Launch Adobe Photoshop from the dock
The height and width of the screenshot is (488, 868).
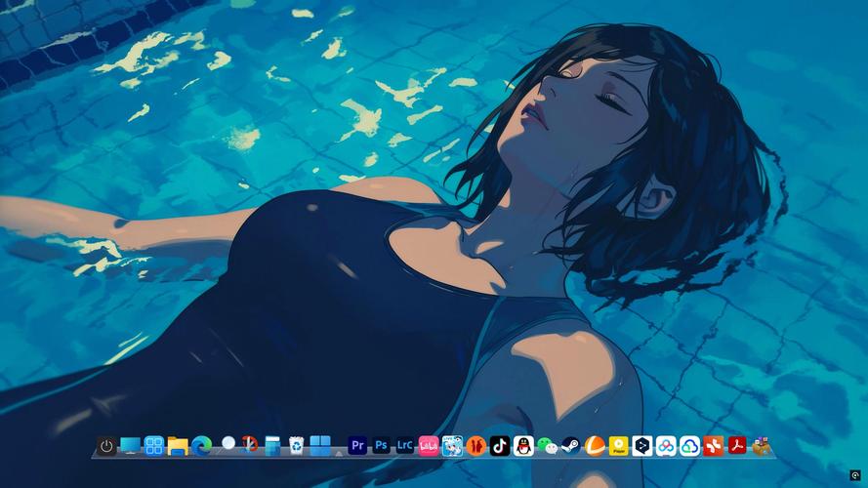(x=381, y=445)
